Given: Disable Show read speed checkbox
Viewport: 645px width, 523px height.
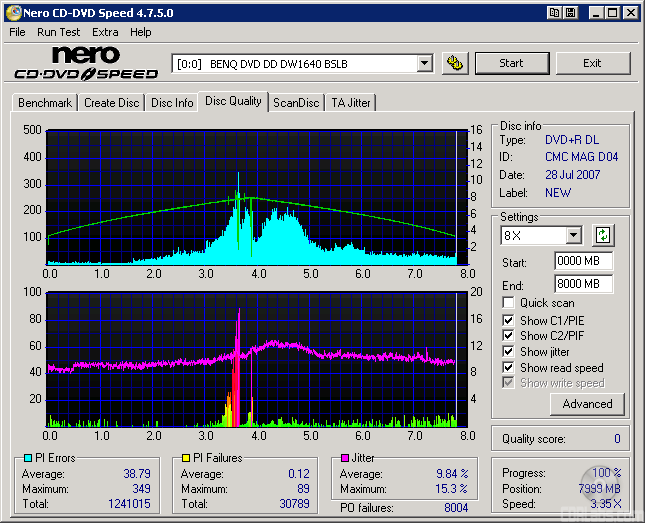Looking at the screenshot, I should (x=509, y=368).
